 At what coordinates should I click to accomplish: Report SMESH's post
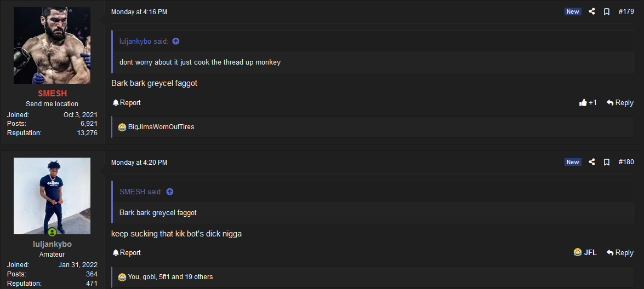pyautogui.click(x=127, y=102)
